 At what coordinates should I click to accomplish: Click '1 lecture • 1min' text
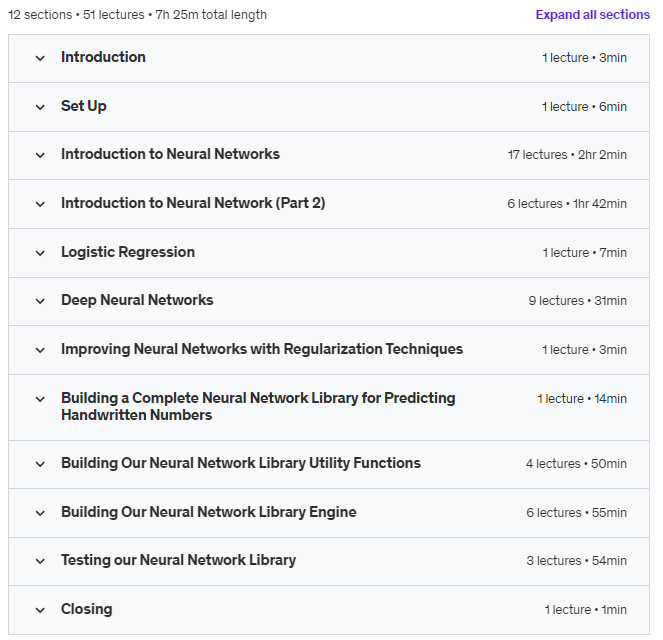586,610
